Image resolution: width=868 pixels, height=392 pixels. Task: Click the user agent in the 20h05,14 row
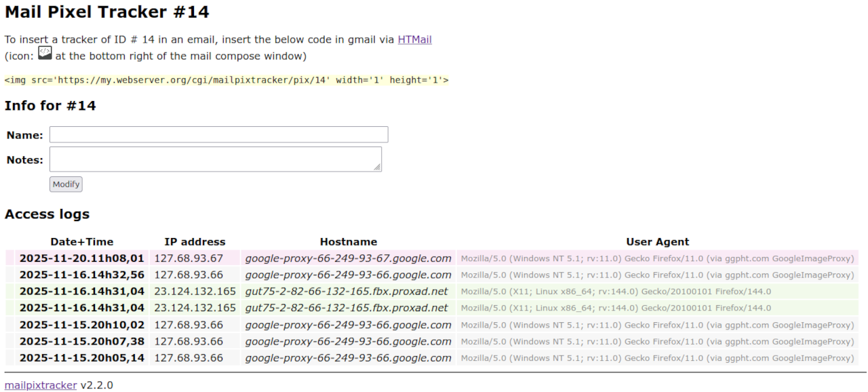(x=658, y=358)
